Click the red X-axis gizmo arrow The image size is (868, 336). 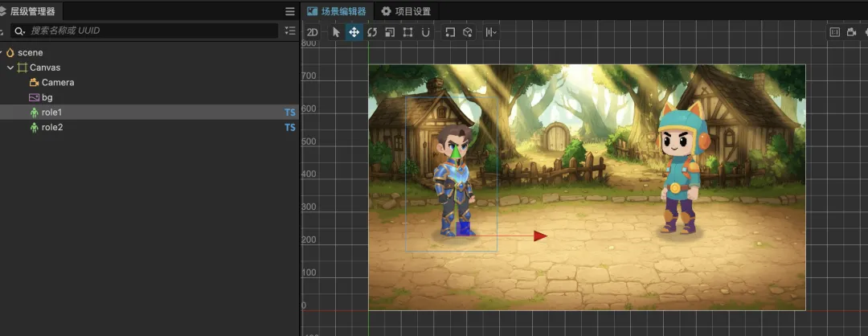click(540, 236)
